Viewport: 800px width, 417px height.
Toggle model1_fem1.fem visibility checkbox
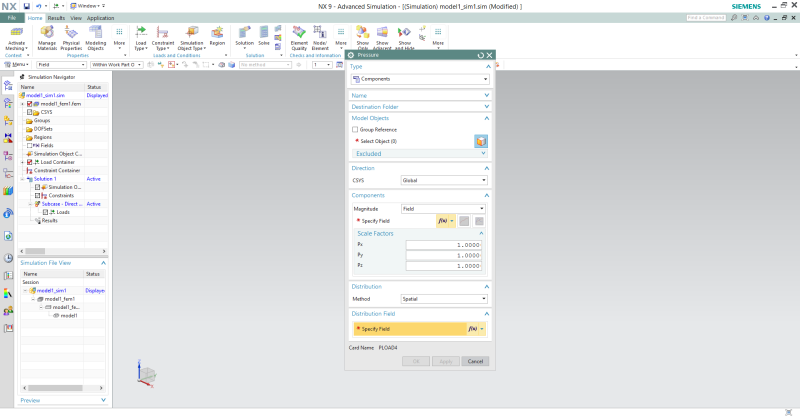[x=30, y=104]
